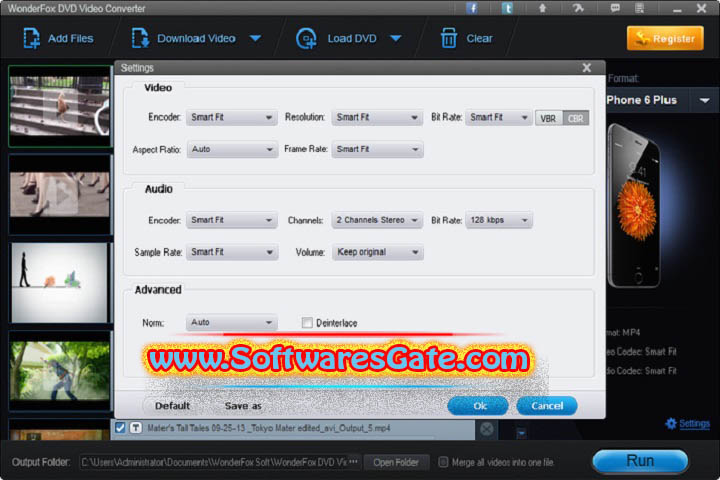Click the blue Run button

(640, 461)
